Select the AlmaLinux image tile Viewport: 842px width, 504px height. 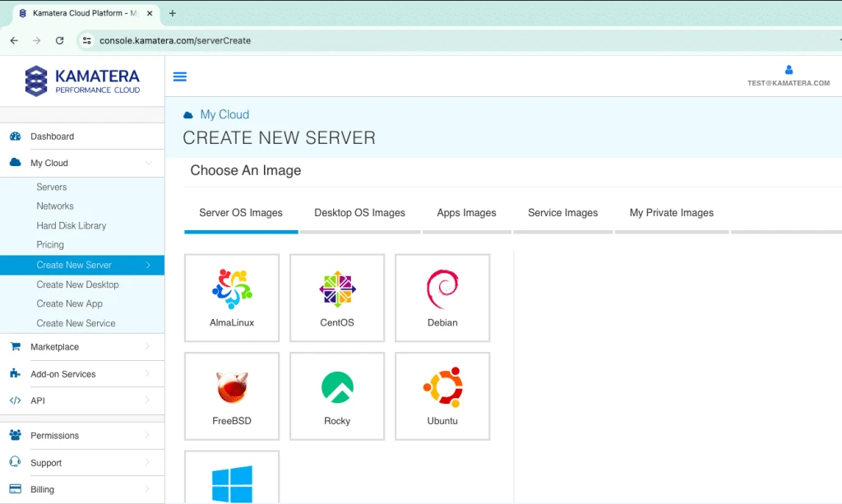tap(232, 298)
